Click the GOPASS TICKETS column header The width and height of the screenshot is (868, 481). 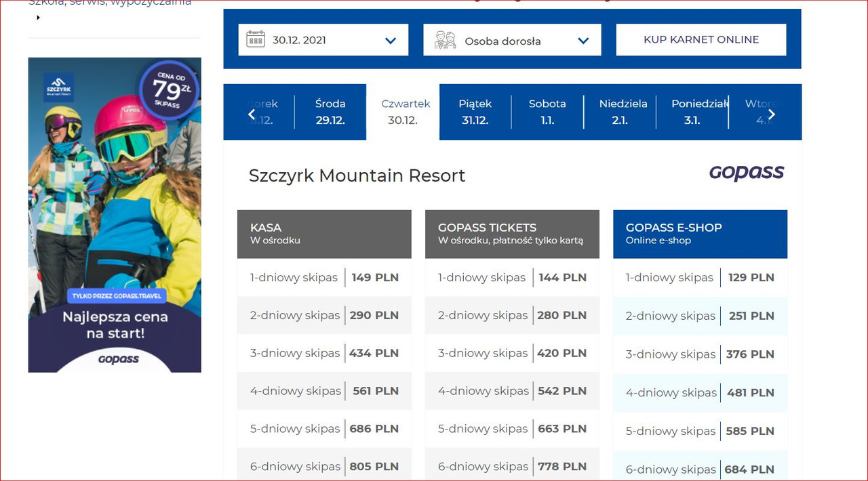coord(512,234)
